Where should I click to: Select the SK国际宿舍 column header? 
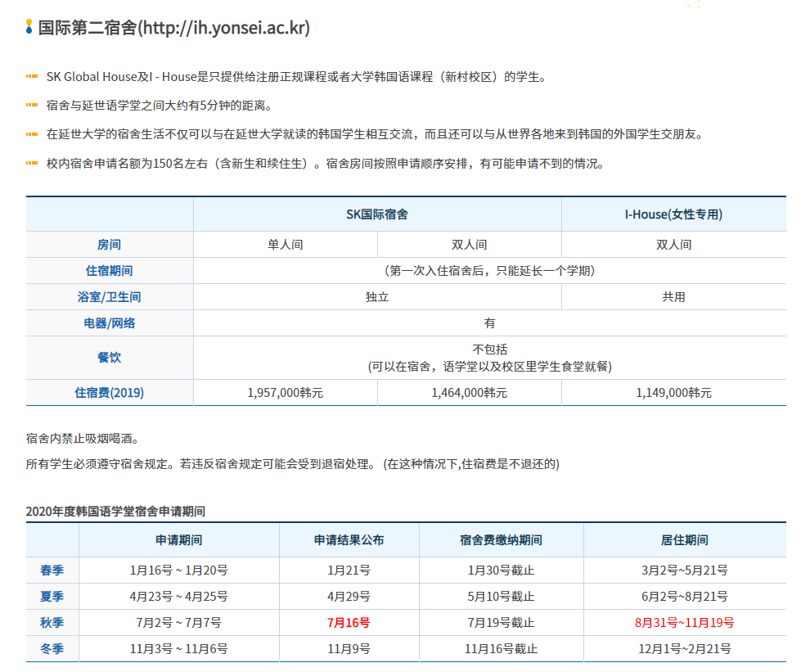tap(377, 214)
